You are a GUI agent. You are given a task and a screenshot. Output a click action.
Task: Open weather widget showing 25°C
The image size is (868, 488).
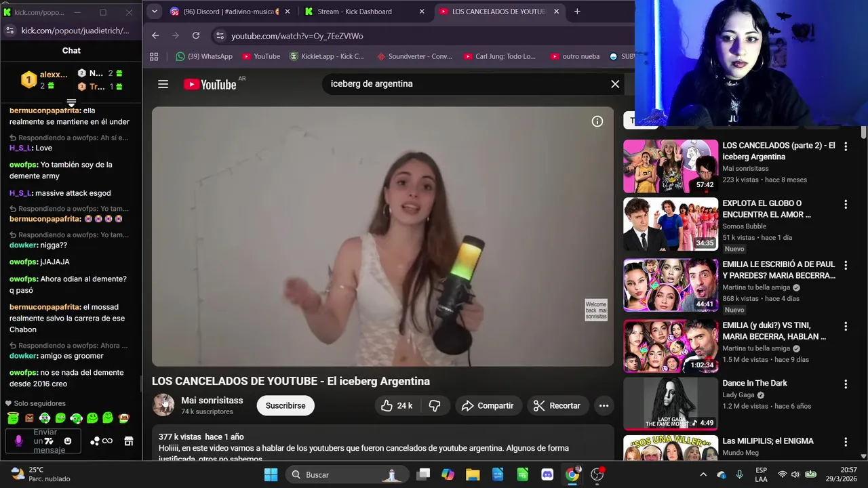[41, 474]
